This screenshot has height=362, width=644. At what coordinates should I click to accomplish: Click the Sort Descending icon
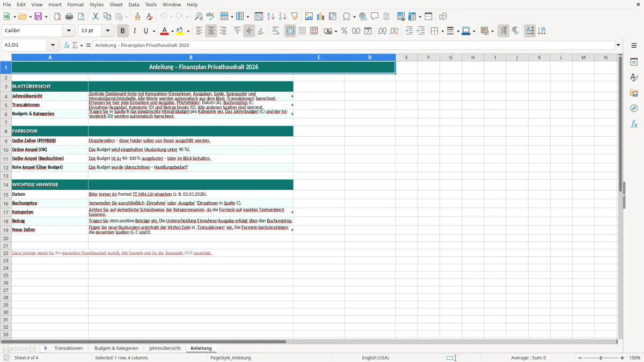coord(283,17)
